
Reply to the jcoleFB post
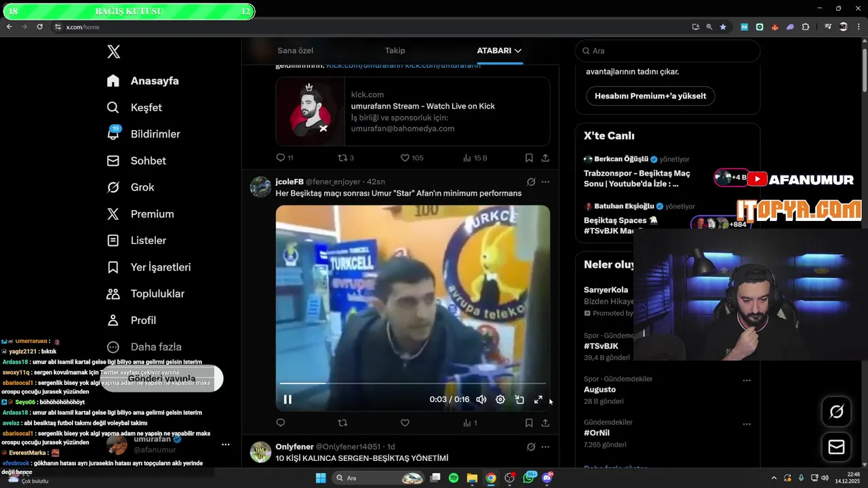pos(281,423)
